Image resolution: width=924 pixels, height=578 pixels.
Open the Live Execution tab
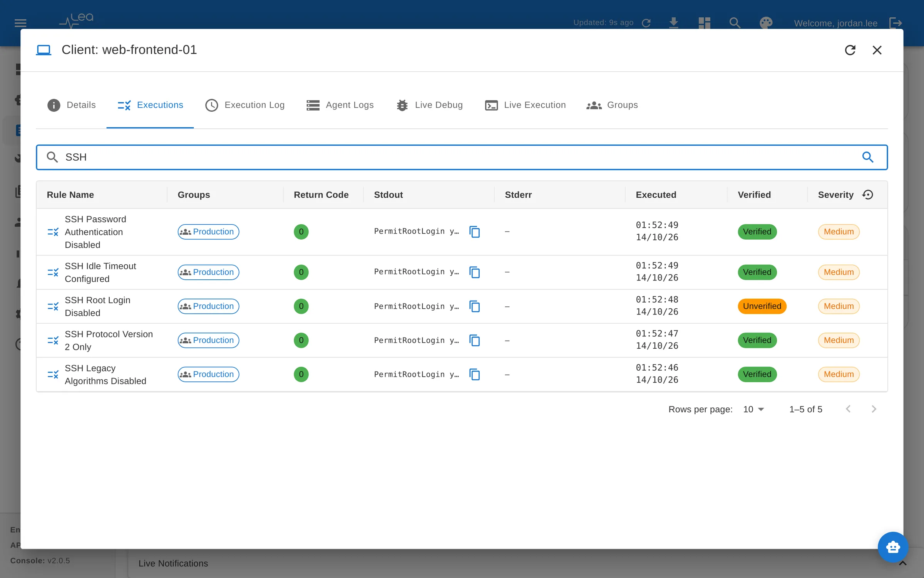[525, 105]
